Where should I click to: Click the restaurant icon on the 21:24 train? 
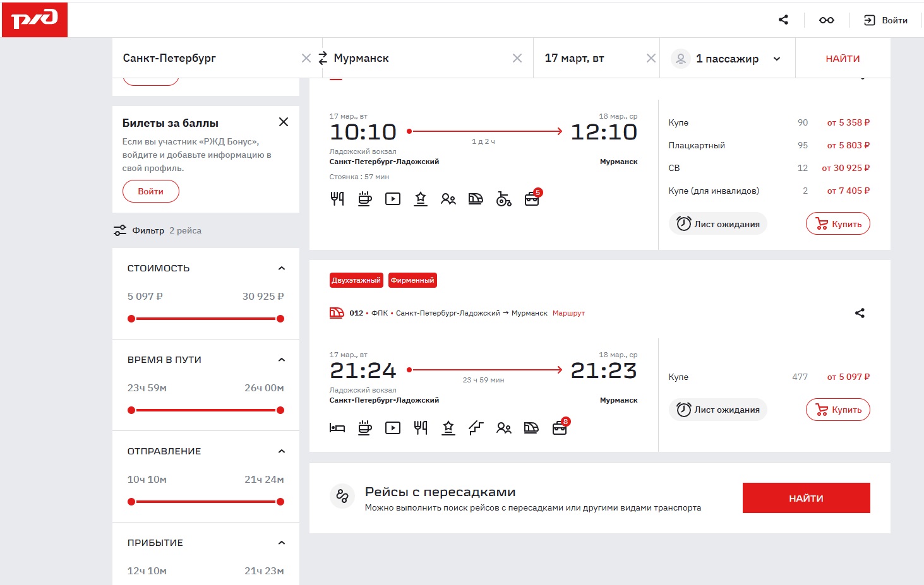[421, 428]
